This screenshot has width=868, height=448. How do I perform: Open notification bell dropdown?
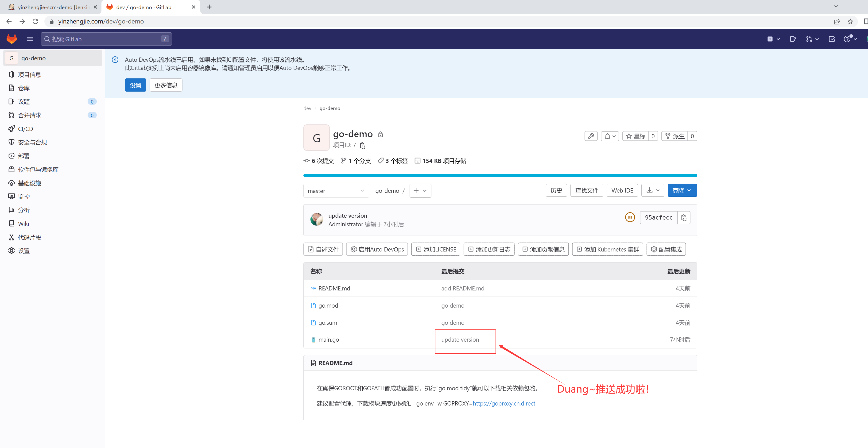click(610, 136)
